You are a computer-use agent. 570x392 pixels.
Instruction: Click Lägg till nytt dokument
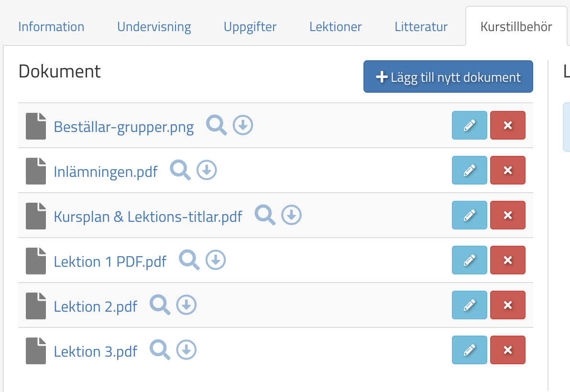coord(448,76)
